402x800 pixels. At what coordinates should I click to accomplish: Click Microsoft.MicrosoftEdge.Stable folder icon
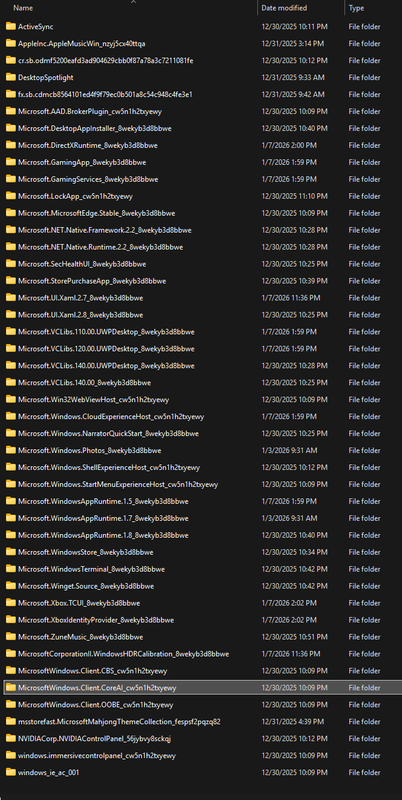point(11,213)
